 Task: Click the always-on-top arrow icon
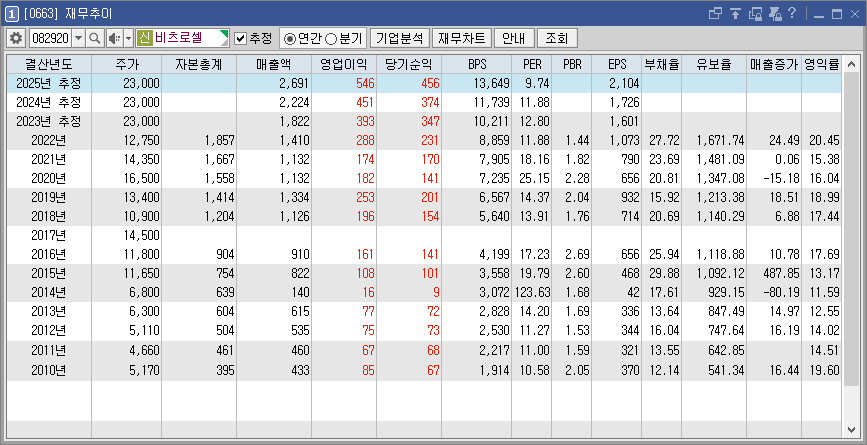pos(735,13)
